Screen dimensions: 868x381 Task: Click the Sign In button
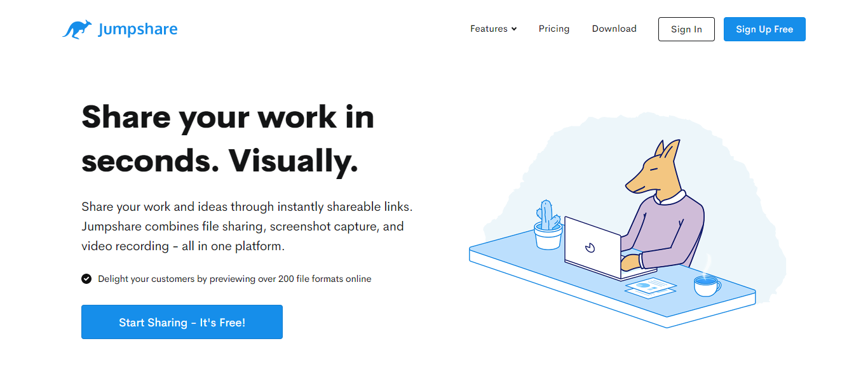coord(686,29)
